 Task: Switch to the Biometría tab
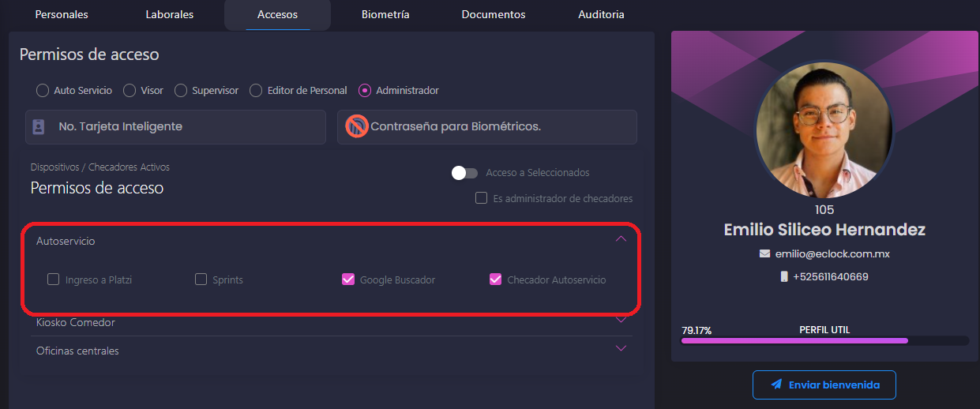pyautogui.click(x=385, y=14)
